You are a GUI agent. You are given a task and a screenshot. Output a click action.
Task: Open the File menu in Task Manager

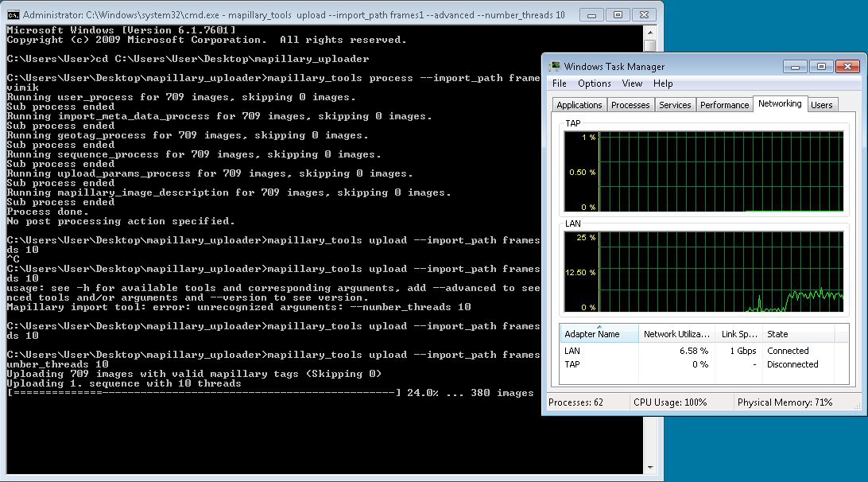point(559,84)
